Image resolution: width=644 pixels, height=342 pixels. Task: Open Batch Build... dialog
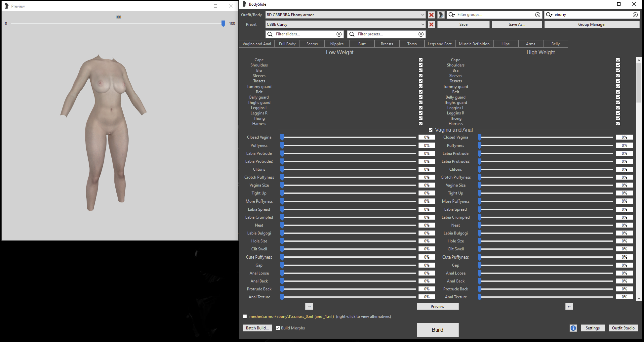coord(257,328)
